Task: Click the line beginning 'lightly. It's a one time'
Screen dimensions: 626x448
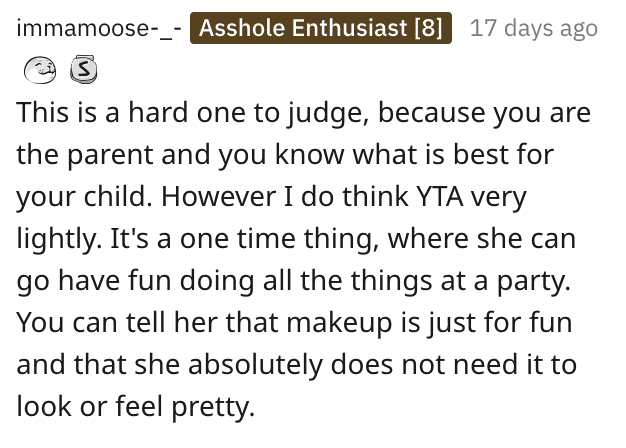Action: coord(296,239)
